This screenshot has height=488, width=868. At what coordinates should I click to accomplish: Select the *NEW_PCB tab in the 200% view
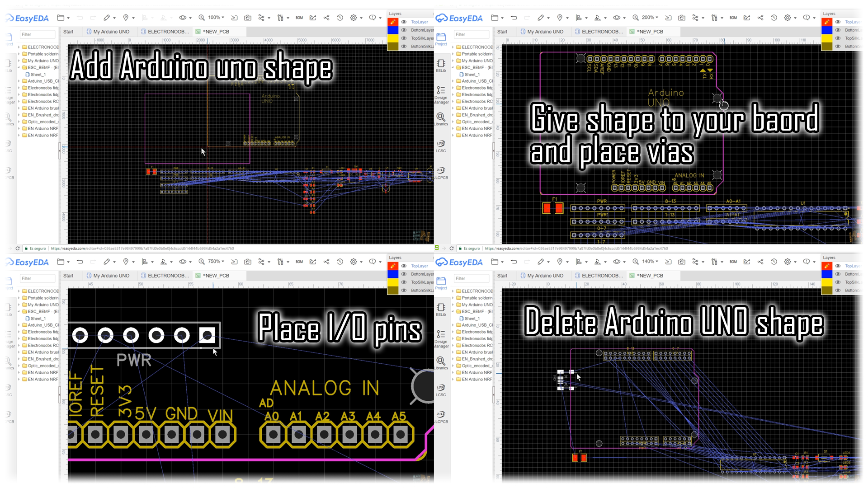[646, 32]
